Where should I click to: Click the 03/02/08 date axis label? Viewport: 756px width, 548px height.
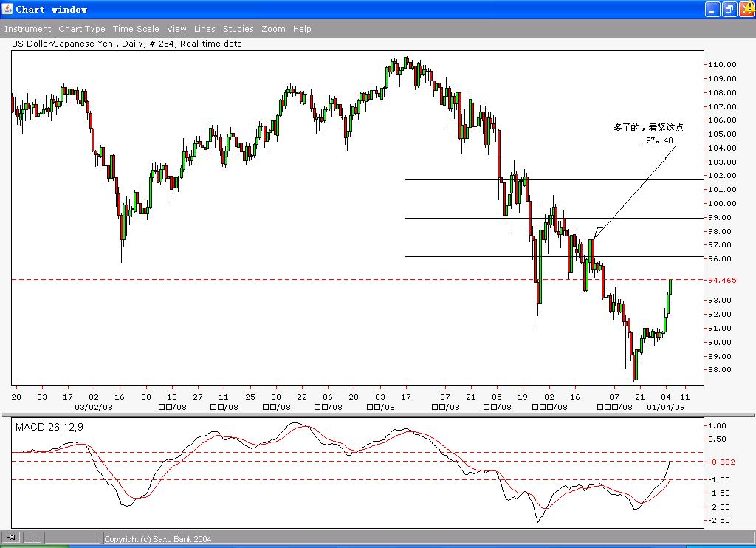pos(94,407)
